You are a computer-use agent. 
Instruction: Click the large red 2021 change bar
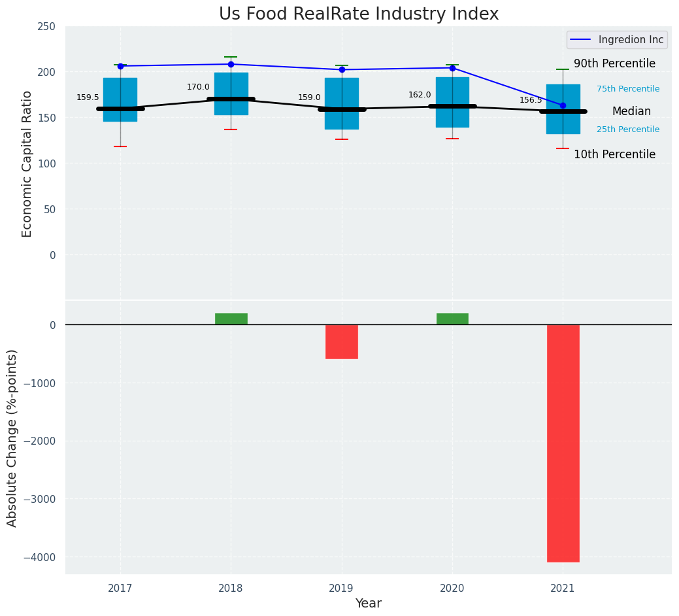563,443
